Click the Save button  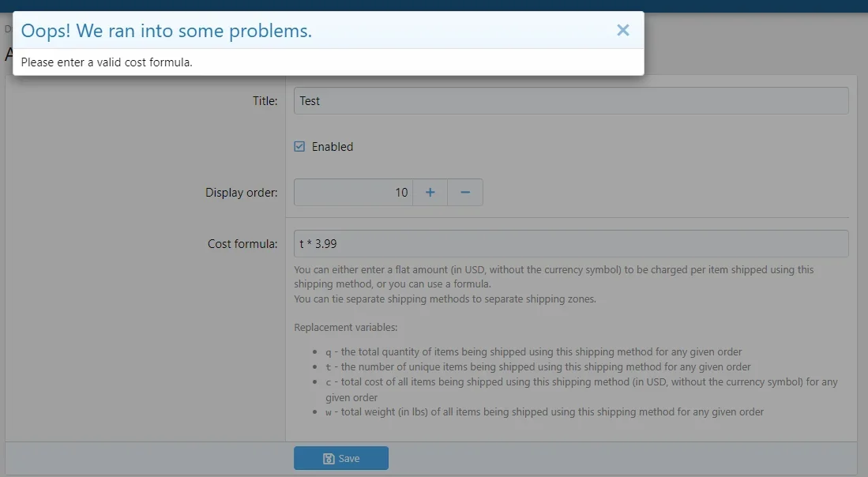[x=341, y=458]
